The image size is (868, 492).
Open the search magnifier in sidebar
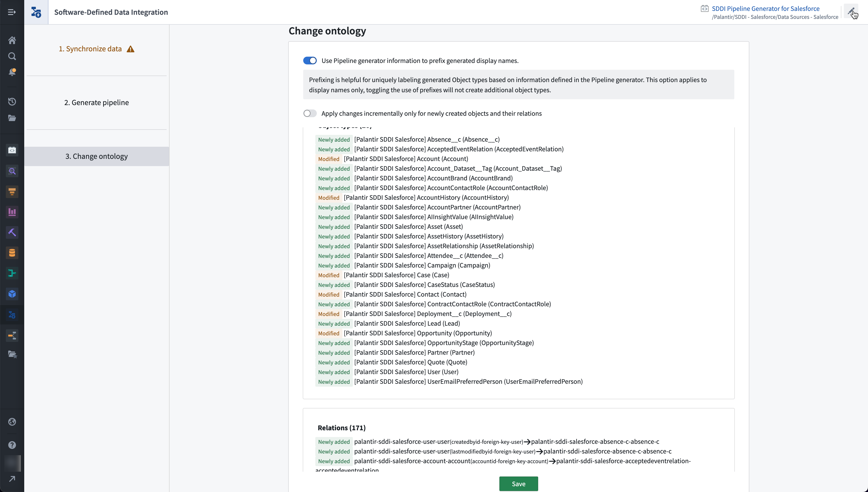pyautogui.click(x=12, y=56)
